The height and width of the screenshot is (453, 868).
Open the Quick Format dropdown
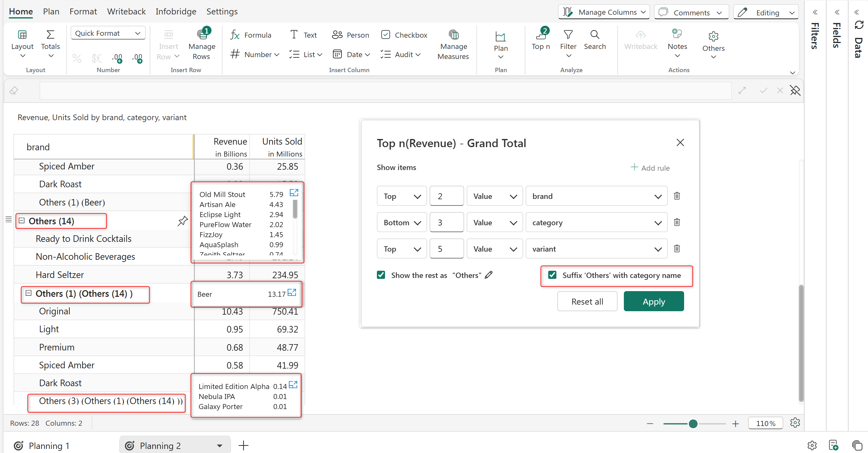[108, 33]
